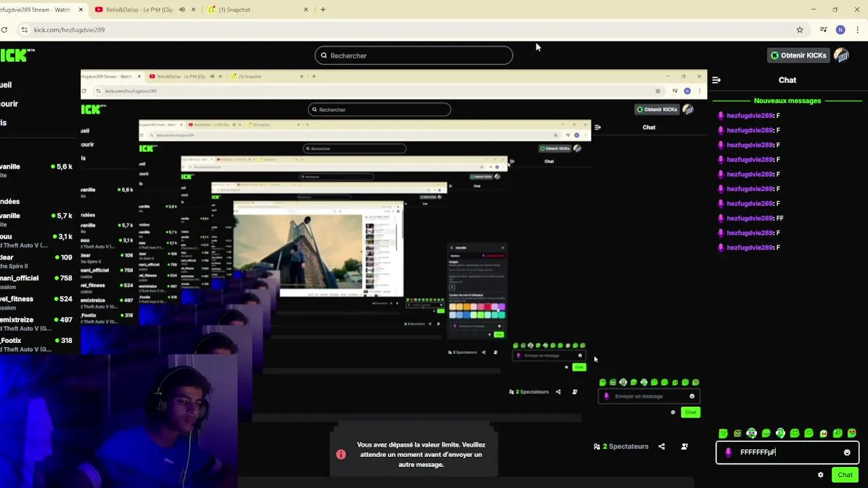Click spectators icon next to 2 Spectateurs
The height and width of the screenshot is (488, 868).
click(x=597, y=447)
